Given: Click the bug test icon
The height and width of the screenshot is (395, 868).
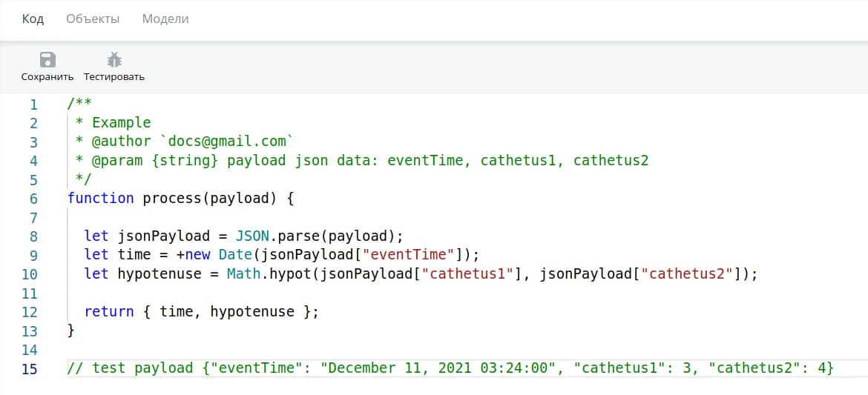Looking at the screenshot, I should click(114, 60).
